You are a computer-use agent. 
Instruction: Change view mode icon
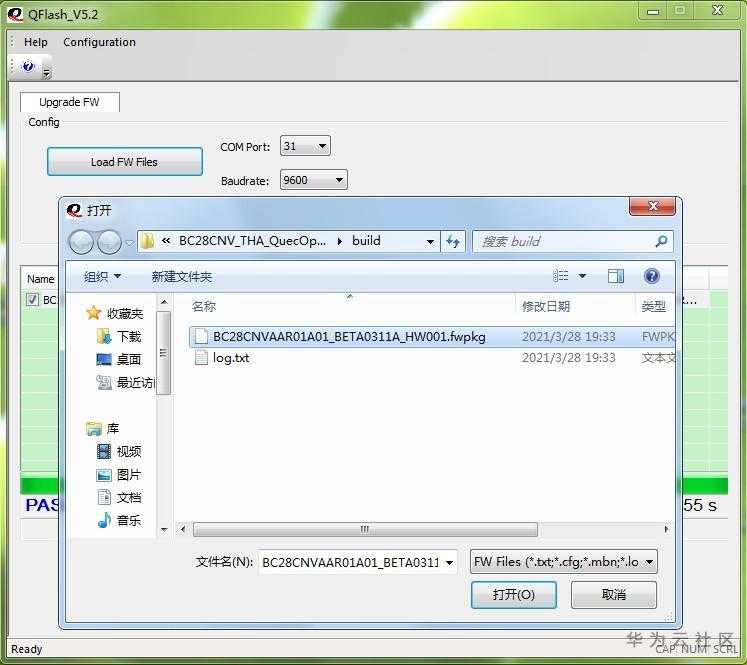[561, 276]
